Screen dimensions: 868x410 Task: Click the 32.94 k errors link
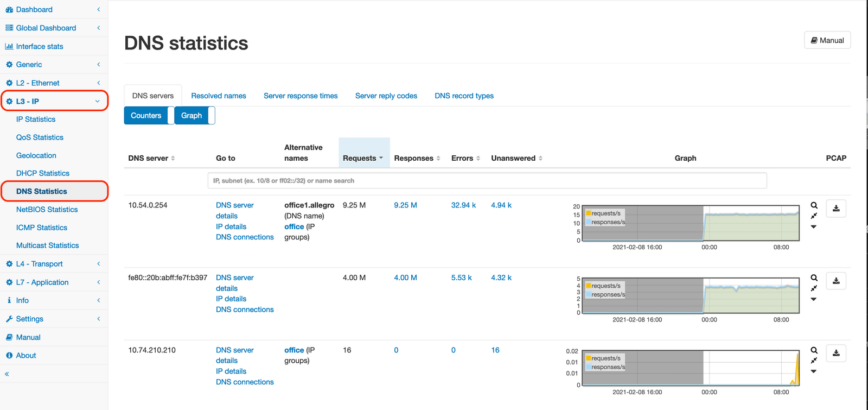pyautogui.click(x=463, y=205)
